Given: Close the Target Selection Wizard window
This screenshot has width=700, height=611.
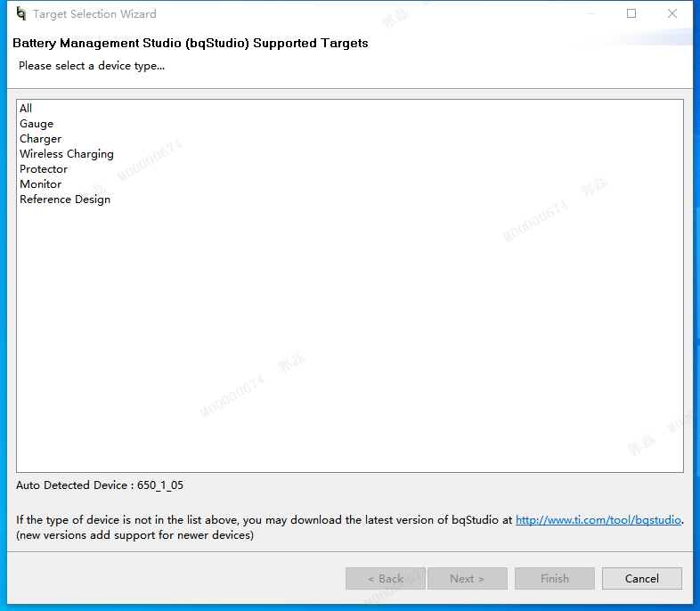Looking at the screenshot, I should click(x=672, y=14).
